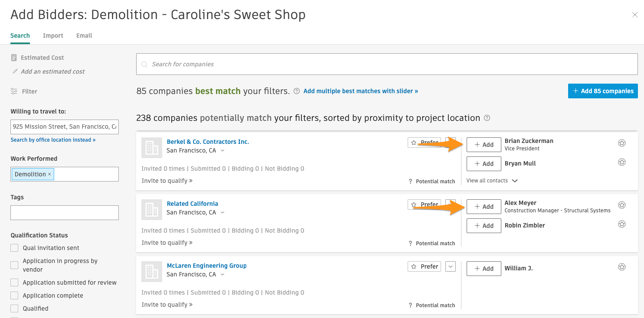This screenshot has width=644, height=318.
Task: Click help icon after project location text
Action: pyautogui.click(x=487, y=118)
